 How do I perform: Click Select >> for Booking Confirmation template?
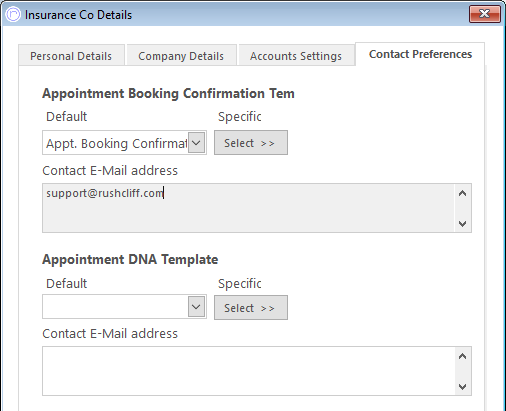pyautogui.click(x=251, y=143)
